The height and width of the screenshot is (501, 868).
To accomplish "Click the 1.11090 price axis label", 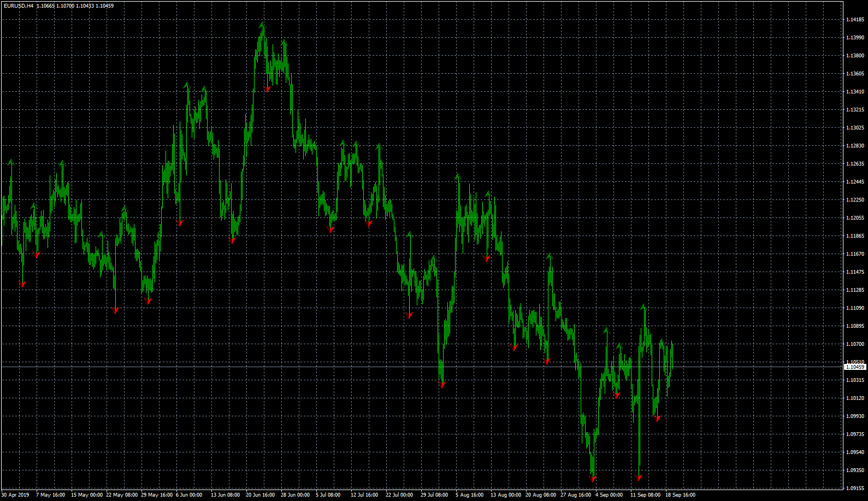I will tap(855, 308).
